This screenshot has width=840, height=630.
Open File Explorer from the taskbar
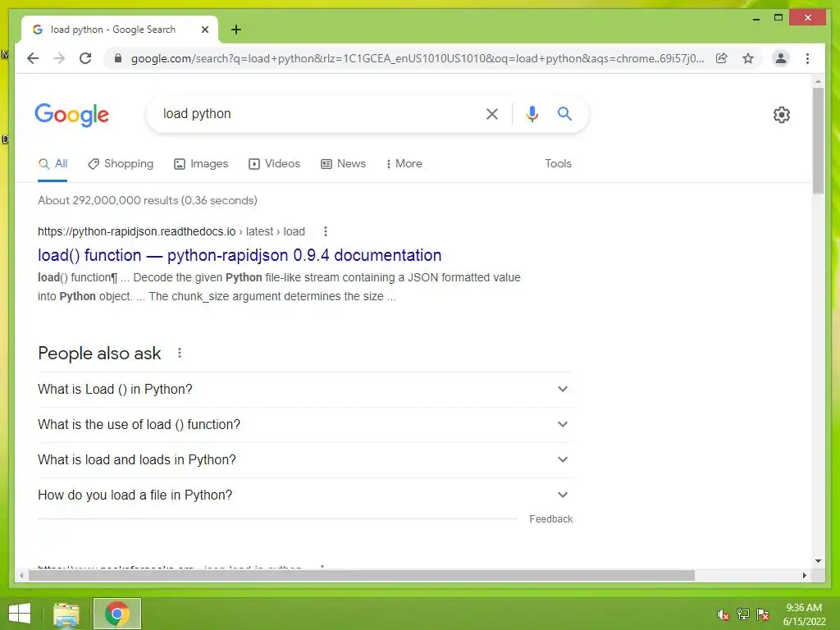66,614
